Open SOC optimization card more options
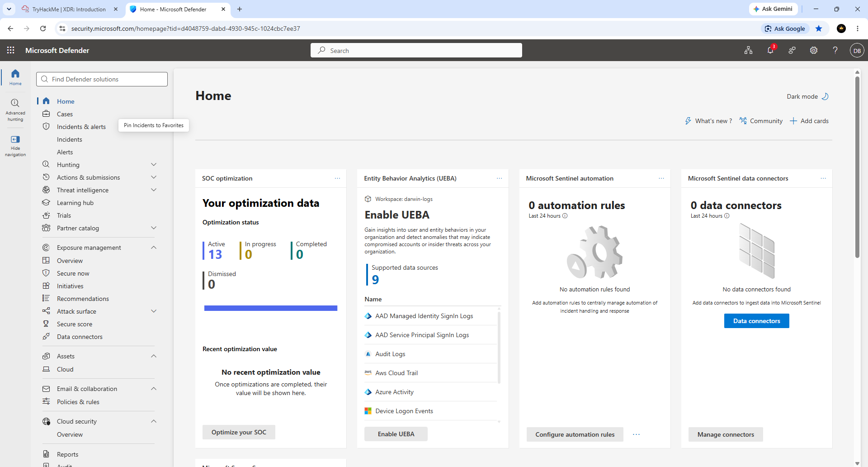Image resolution: width=868 pixels, height=467 pixels. click(x=337, y=178)
